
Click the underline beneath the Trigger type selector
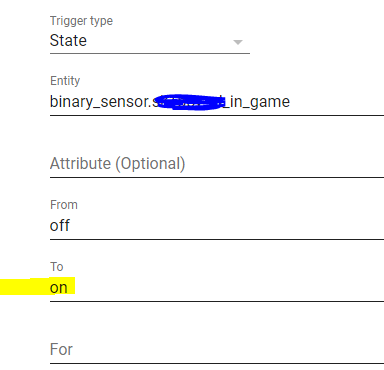(150, 53)
